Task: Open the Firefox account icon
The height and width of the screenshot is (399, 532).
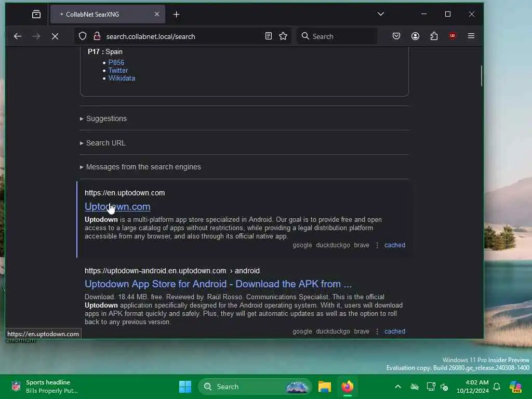Action: point(415,36)
